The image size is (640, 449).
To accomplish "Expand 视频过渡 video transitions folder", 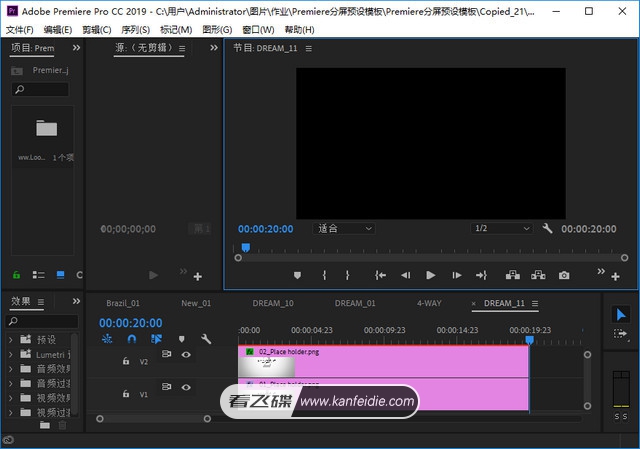I will point(11,412).
